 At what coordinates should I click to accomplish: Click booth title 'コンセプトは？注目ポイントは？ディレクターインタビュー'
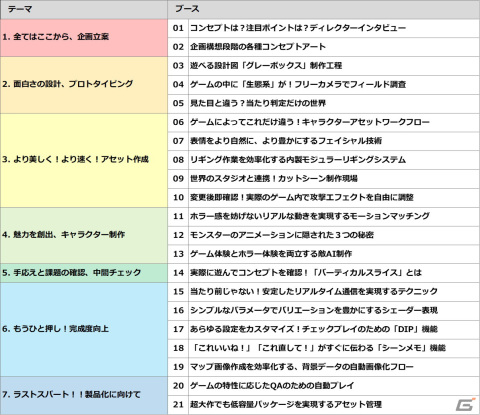tap(298, 28)
